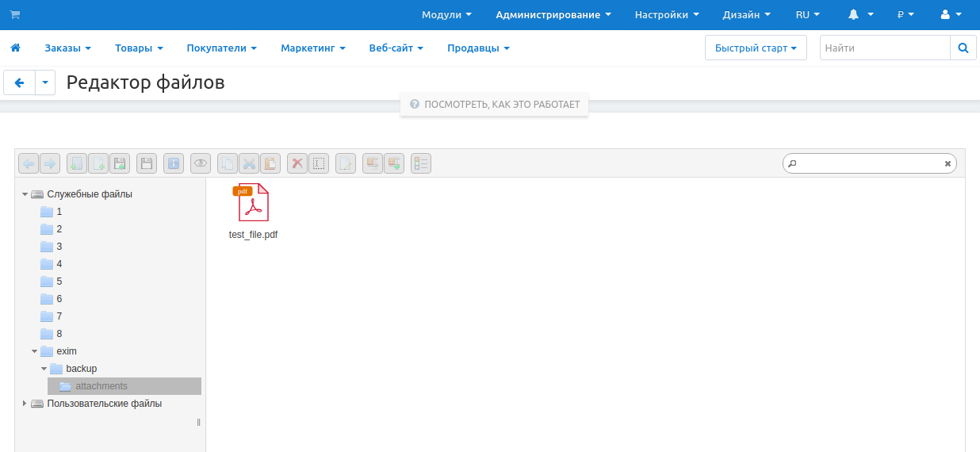Click Посмотреть, как это работает link

(495, 104)
